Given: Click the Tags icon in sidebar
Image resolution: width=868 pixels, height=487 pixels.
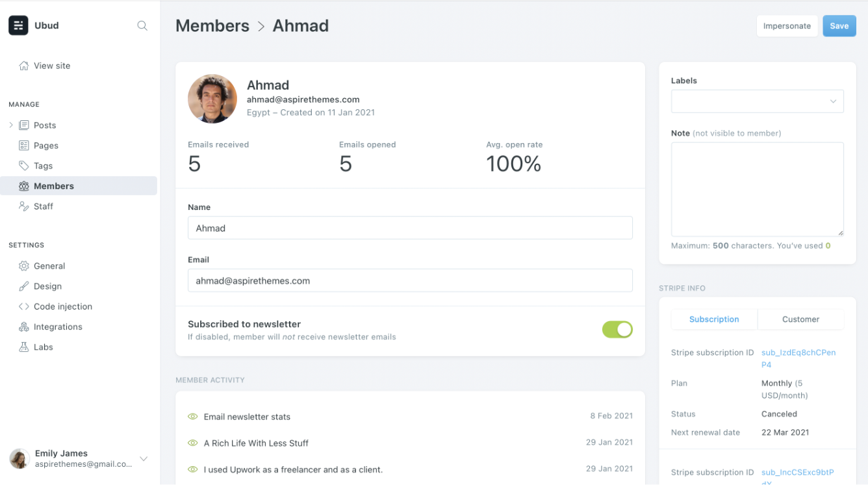Looking at the screenshot, I should (x=24, y=166).
